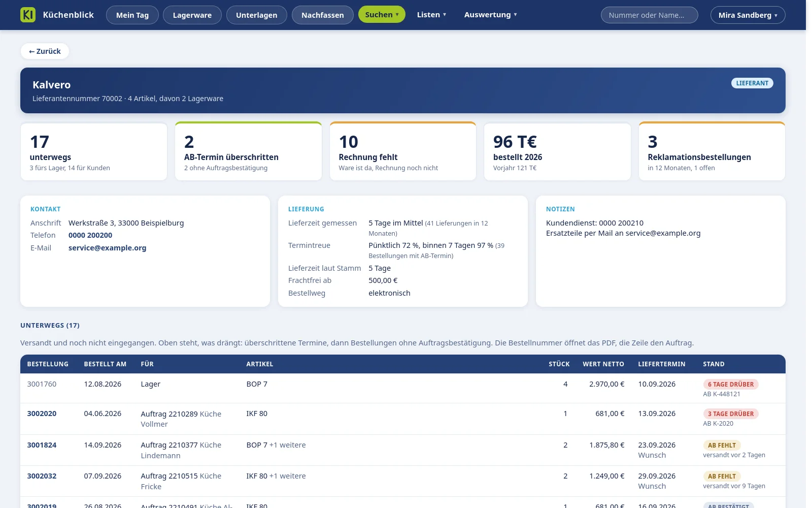This screenshot has width=812, height=508.
Task: Focus the Nummer oder Name search field
Action: coord(649,15)
